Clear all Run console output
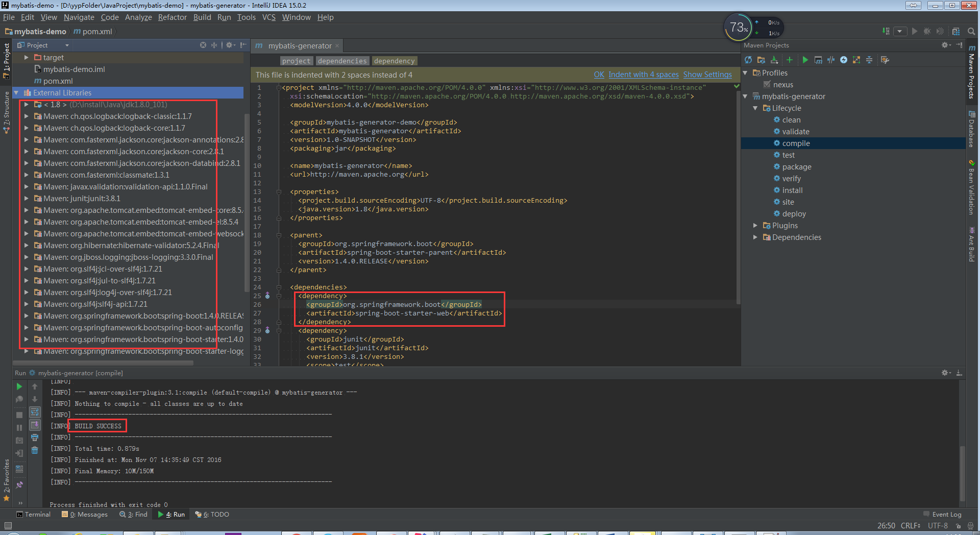 (35, 450)
